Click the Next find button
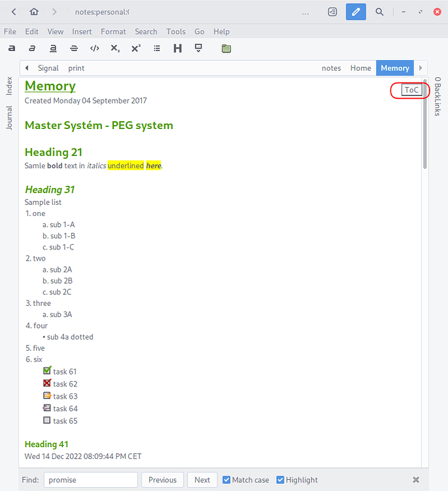 [202, 480]
